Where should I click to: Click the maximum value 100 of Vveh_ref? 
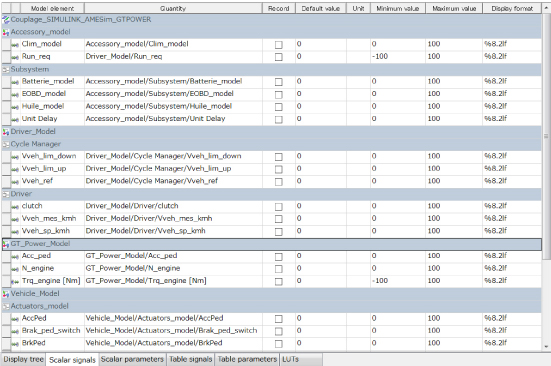pos(454,181)
